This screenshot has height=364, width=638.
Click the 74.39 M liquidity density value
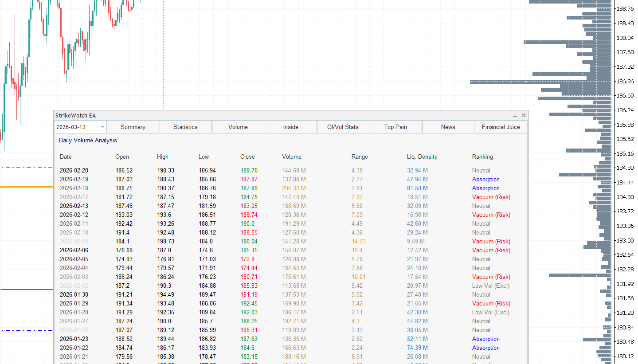pos(417,348)
